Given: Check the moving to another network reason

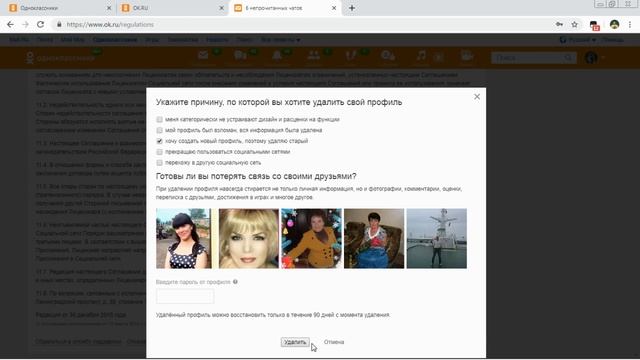Looking at the screenshot, I should [x=159, y=163].
